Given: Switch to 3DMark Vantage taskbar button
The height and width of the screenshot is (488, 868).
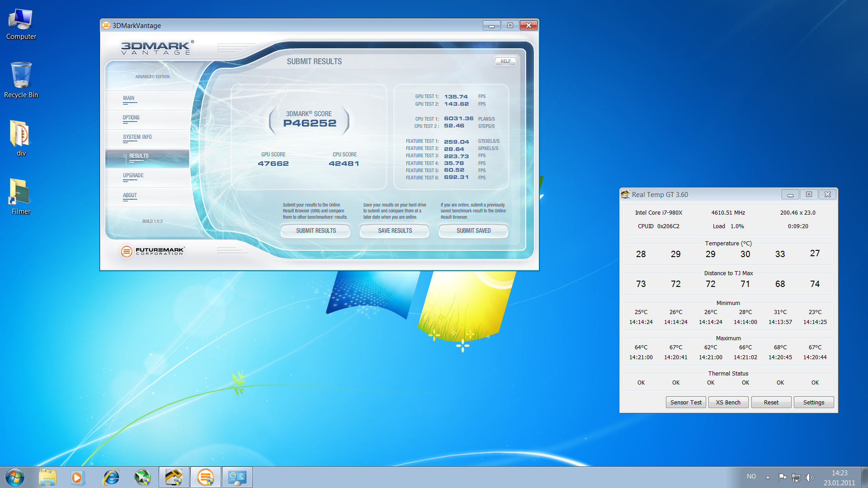Looking at the screenshot, I should tap(206, 477).
